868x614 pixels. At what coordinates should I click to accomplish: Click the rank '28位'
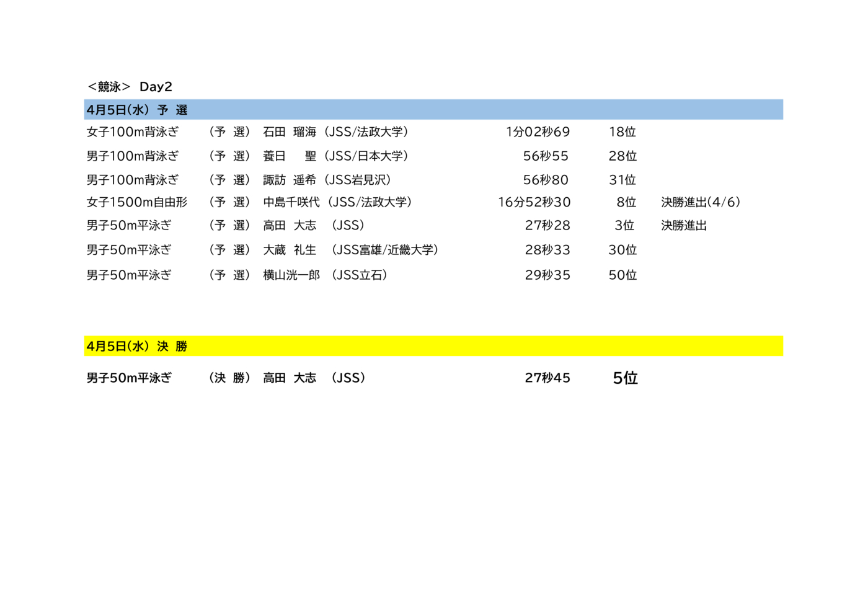point(622,156)
